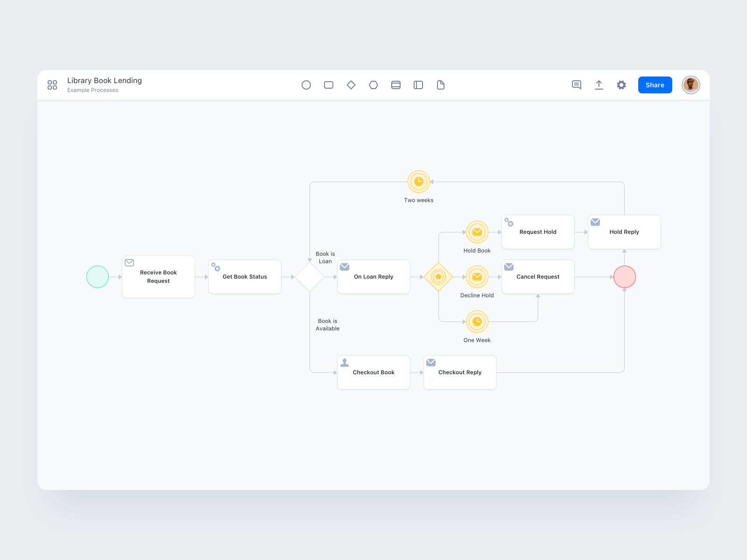747x560 pixels.
Task: Select the circle event shape tool
Action: click(x=306, y=85)
